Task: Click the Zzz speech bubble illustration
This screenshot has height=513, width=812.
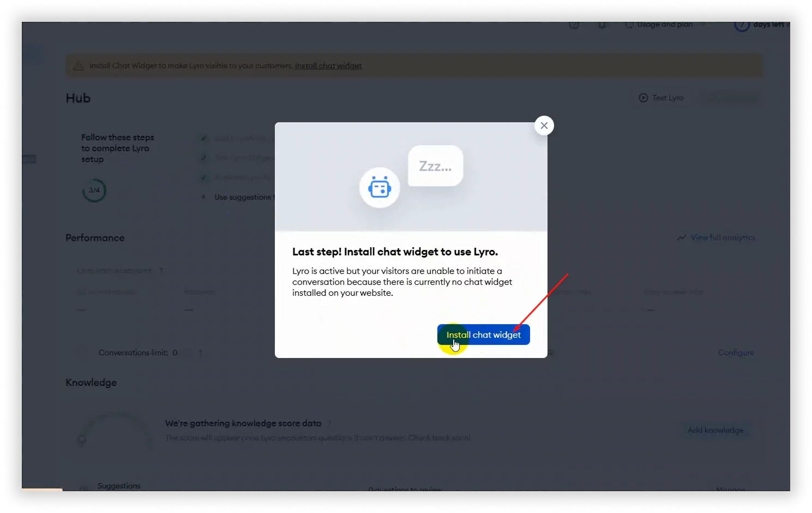Action: pos(435,166)
